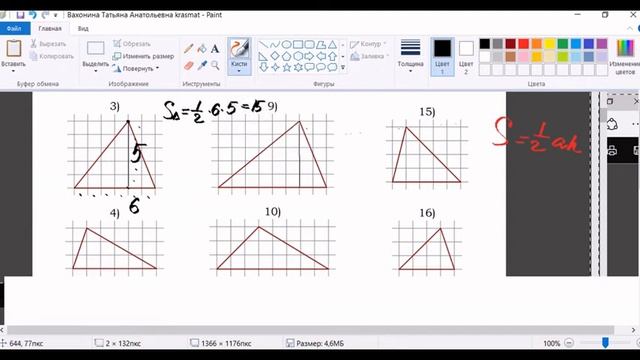Screen dimensions: 640x360
Task: Choose the Diamond shape
Action: click(275, 56)
